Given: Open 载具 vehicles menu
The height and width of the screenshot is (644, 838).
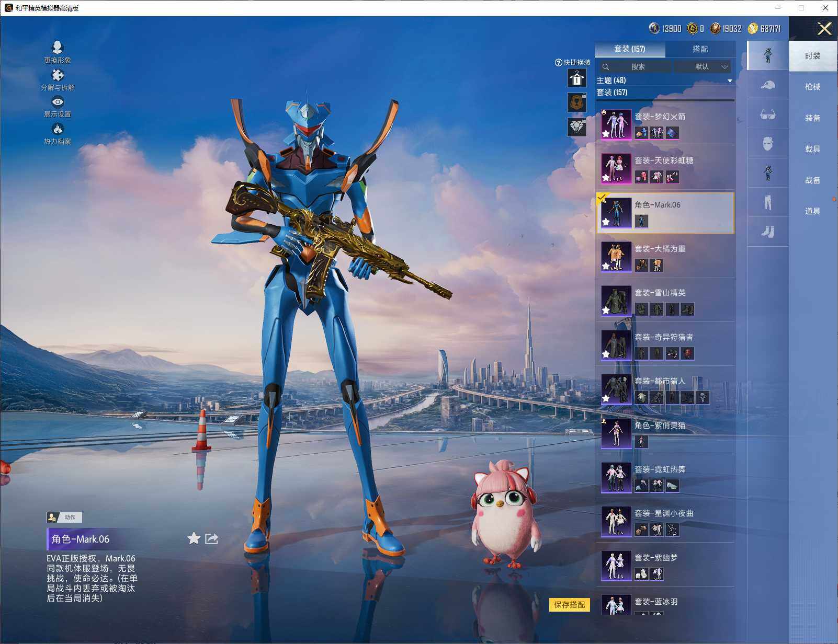Looking at the screenshot, I should click(813, 149).
